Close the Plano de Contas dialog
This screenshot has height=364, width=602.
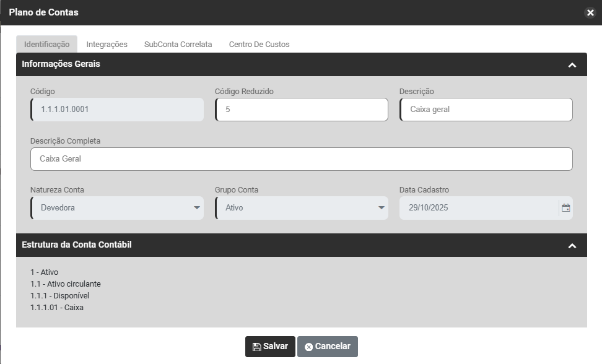tap(590, 12)
